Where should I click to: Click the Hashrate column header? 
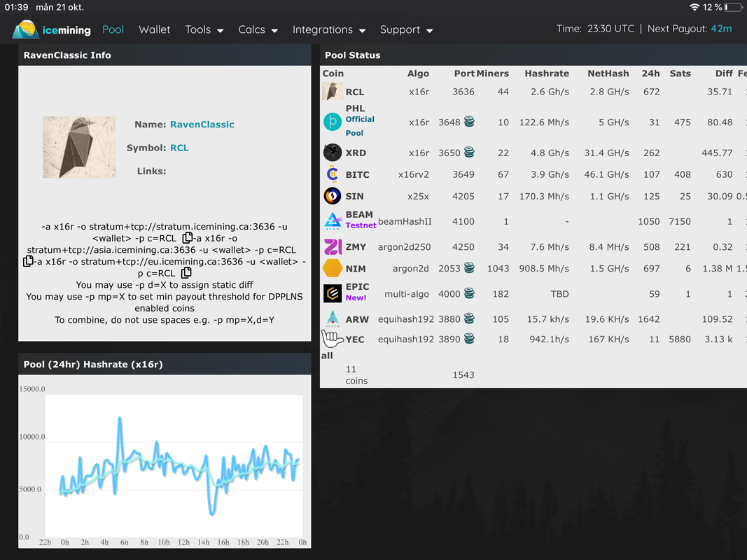[x=547, y=73]
